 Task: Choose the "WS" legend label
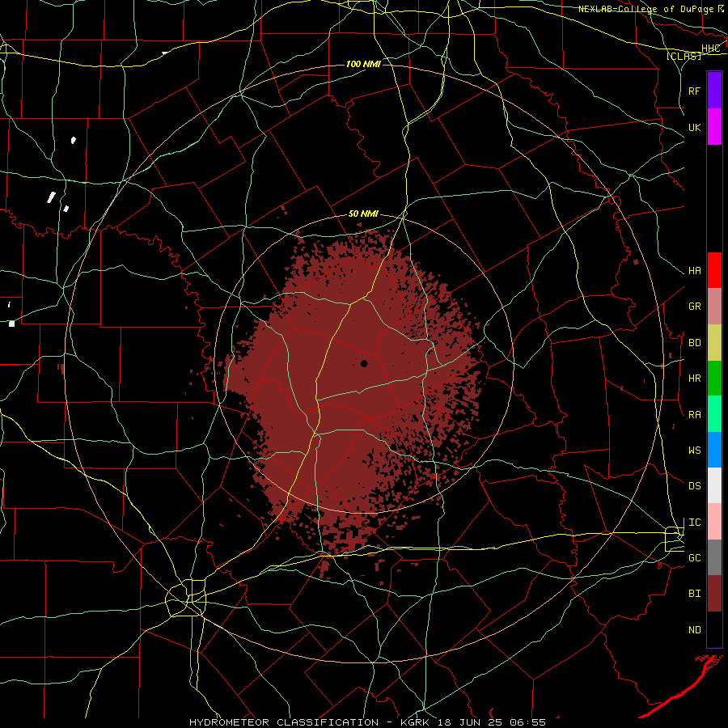694,451
